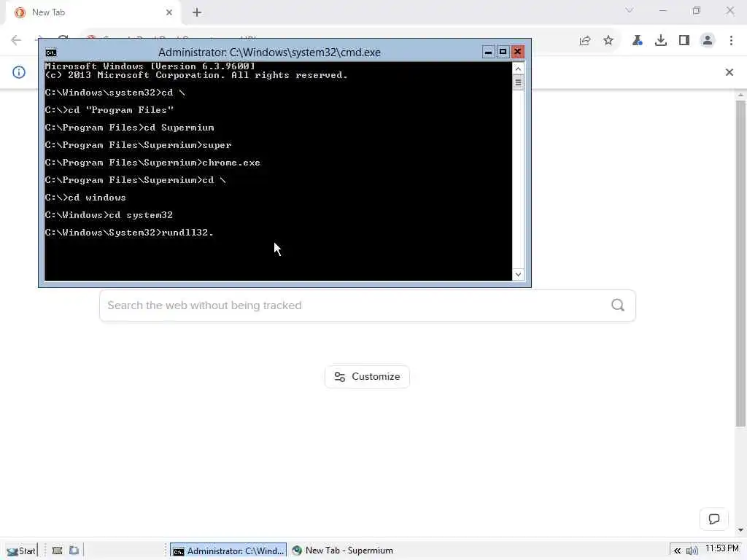Screen dimensions: 747x560
Task: Click the 'Microsoft Windows [Version 6.3.9600]' line
Action: pyautogui.click(x=150, y=66)
